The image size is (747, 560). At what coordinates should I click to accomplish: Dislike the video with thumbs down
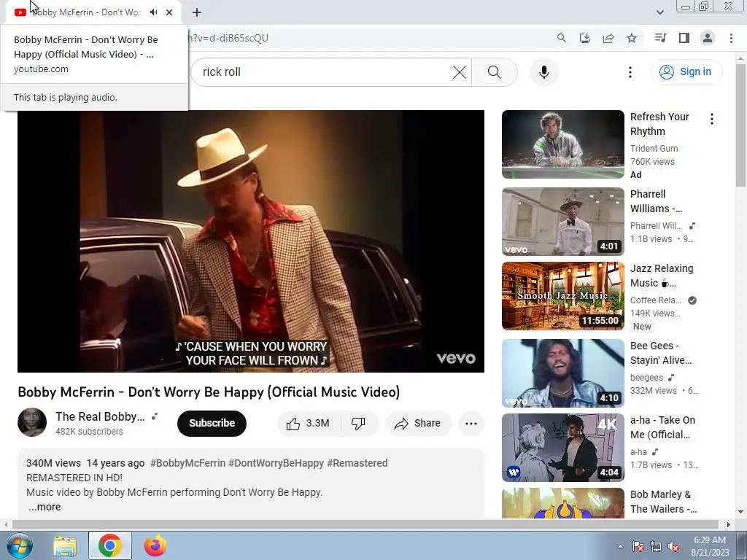[x=358, y=424]
